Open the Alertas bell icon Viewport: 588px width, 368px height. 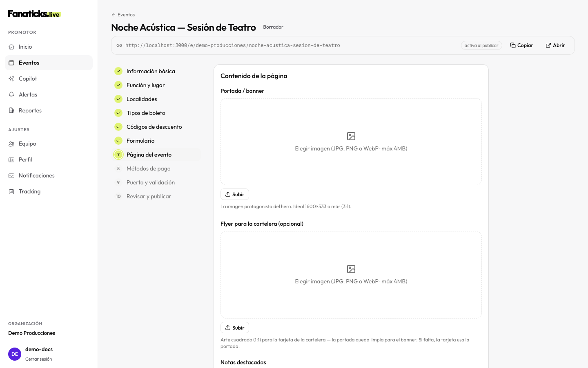point(11,94)
